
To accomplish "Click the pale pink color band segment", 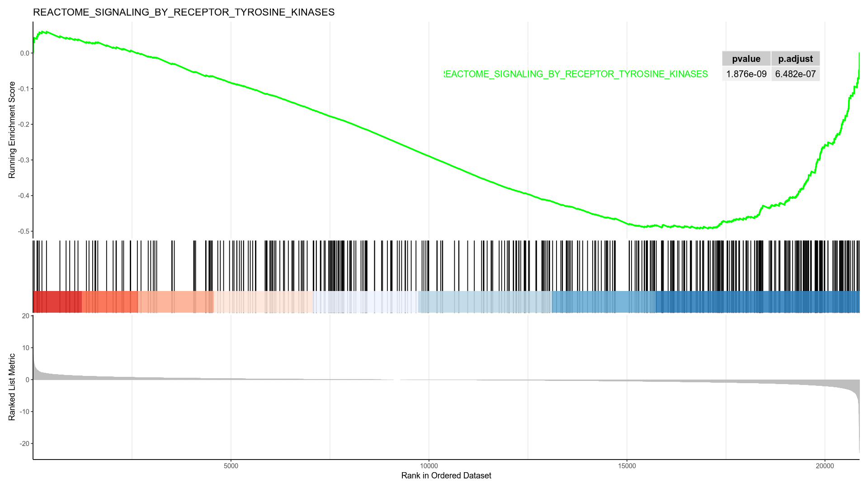I will (263, 302).
